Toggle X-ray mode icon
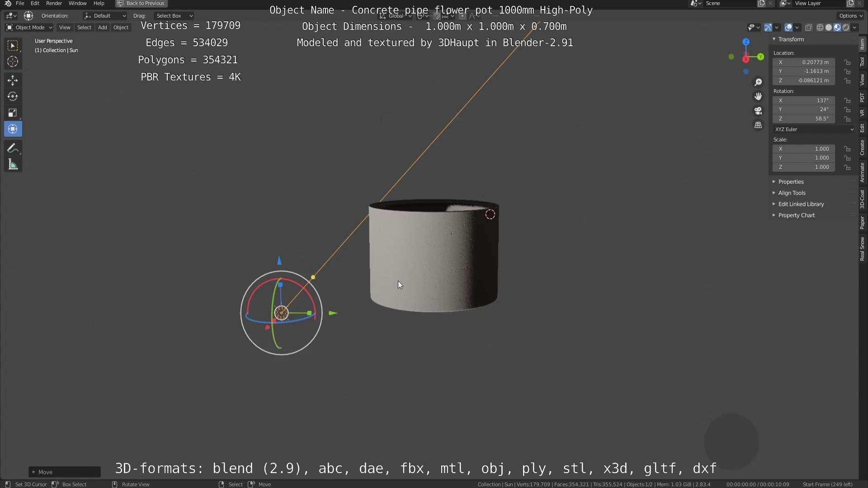 [x=809, y=28]
